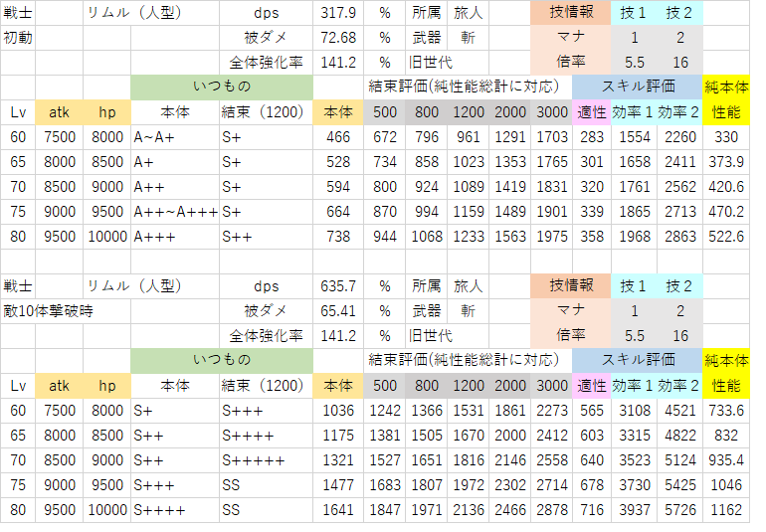Select the 本体 value 1641 cell

[338, 510]
